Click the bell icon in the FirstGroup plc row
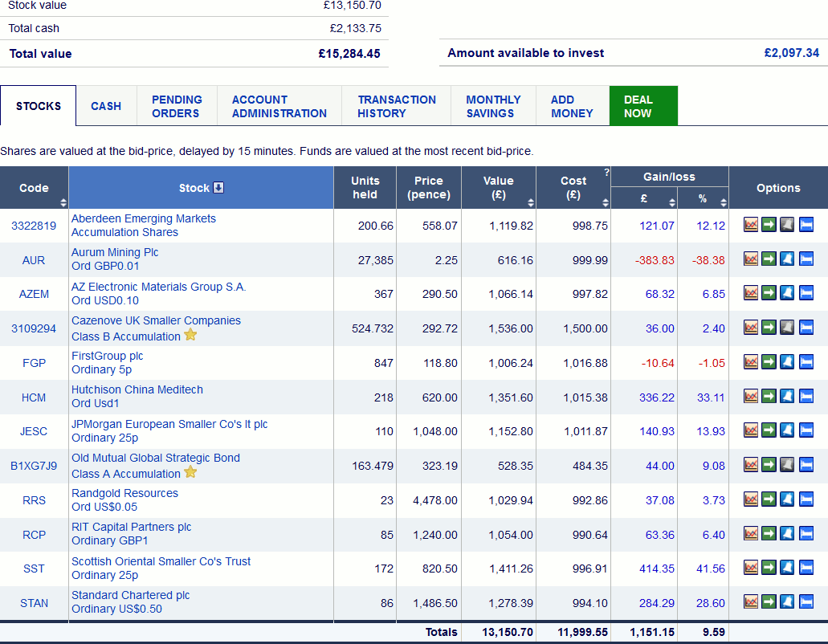 787,362
